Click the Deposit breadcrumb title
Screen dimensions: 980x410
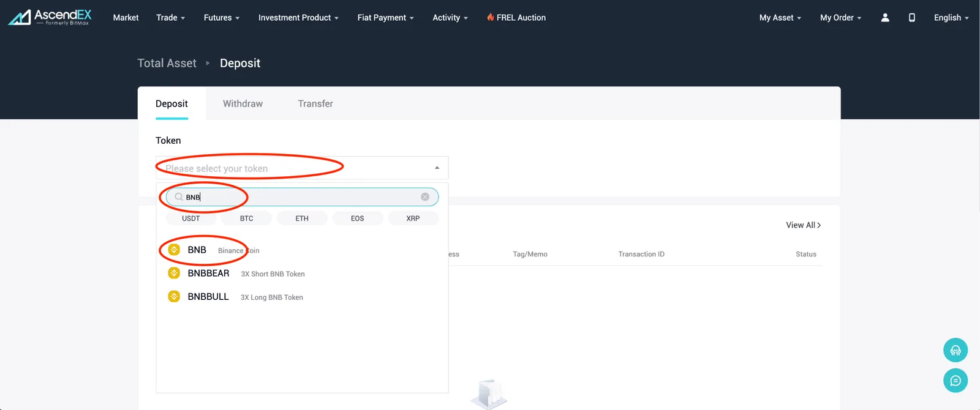click(x=240, y=63)
